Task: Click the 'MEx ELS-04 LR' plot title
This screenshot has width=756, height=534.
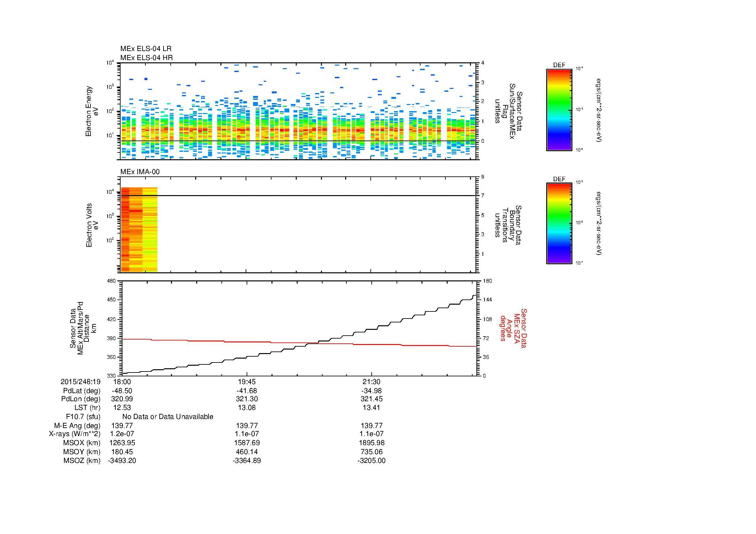Action: pyautogui.click(x=146, y=49)
